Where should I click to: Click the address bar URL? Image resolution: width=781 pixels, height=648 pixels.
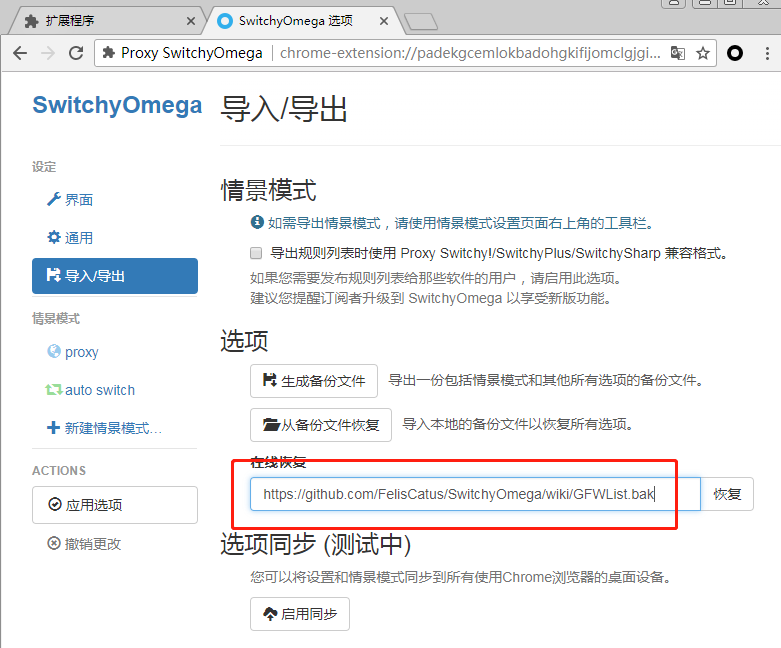coord(470,53)
